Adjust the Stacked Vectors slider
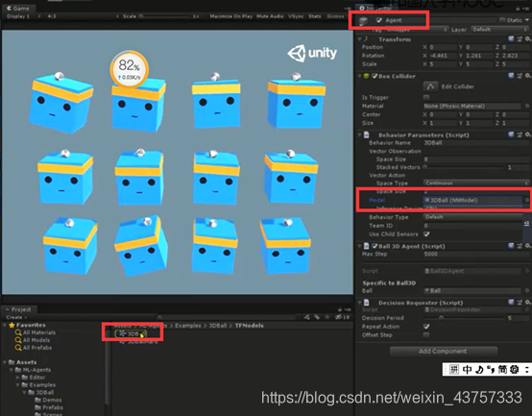 coord(464,167)
